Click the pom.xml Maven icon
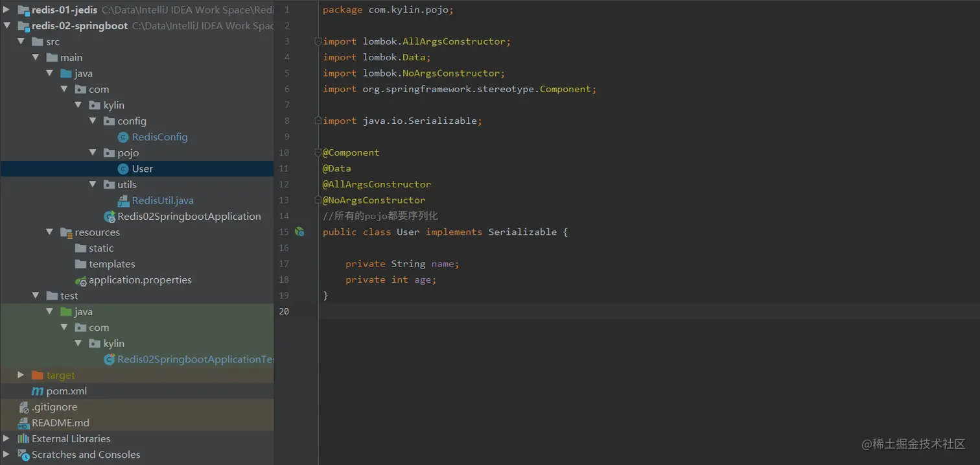This screenshot has width=980, height=465. pos(38,391)
